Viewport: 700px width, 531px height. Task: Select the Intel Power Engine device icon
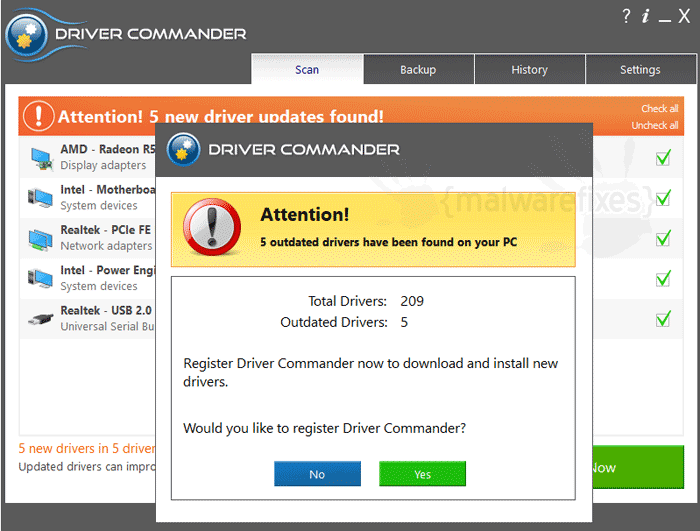pos(41,278)
